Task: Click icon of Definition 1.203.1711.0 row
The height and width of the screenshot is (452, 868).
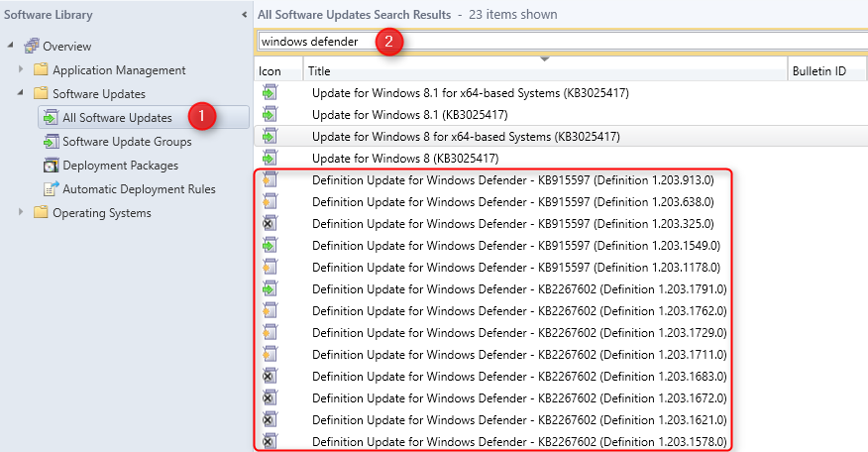Action: pos(270,354)
